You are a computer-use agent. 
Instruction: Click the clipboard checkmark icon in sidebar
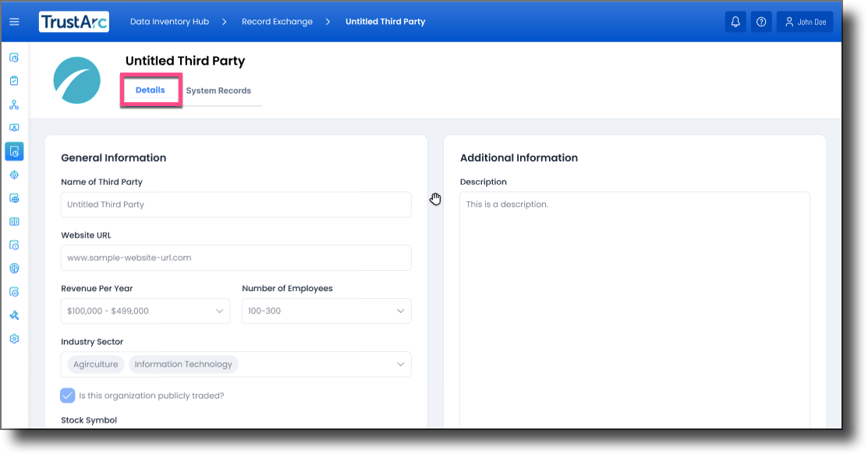(14, 81)
